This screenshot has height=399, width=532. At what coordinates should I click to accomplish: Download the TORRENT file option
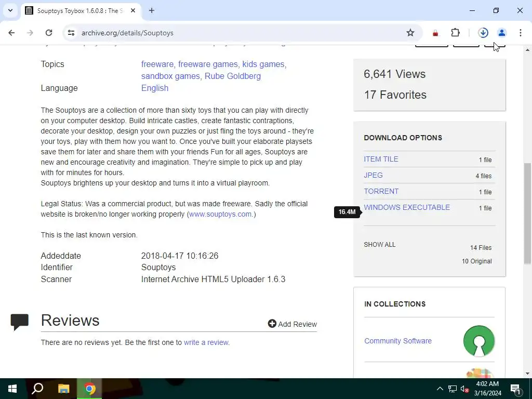point(381,191)
